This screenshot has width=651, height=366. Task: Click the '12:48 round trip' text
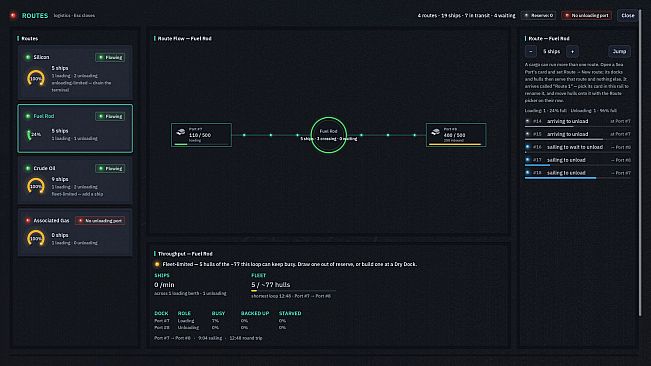coord(246,338)
